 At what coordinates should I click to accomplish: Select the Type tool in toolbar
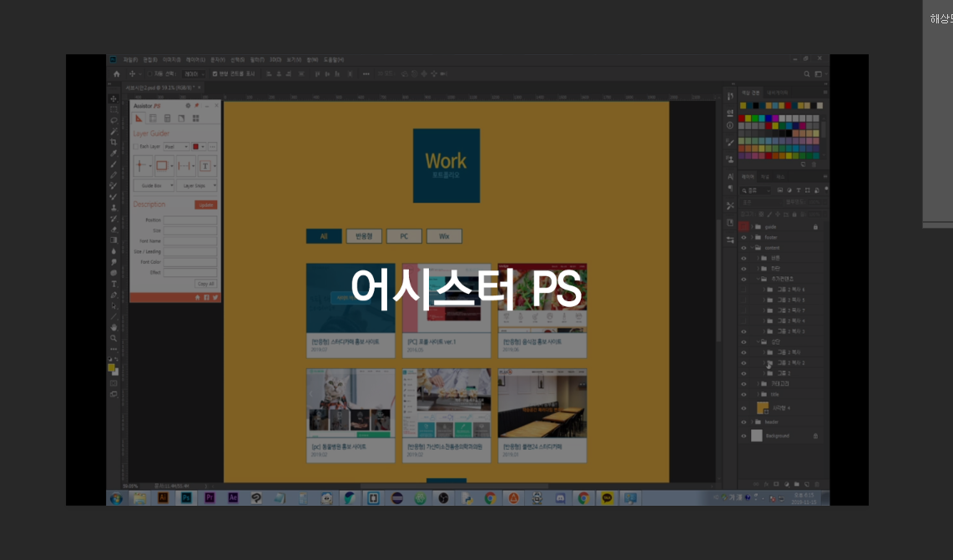pos(113,284)
